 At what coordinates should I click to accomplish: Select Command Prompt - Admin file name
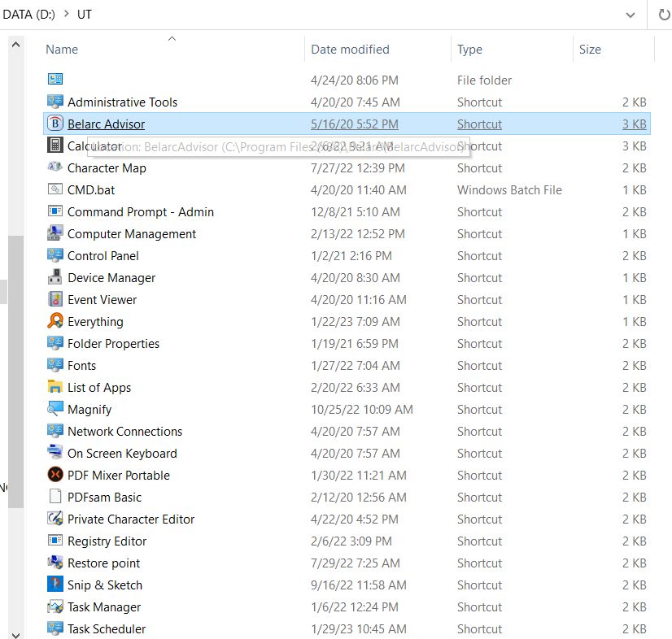141,211
